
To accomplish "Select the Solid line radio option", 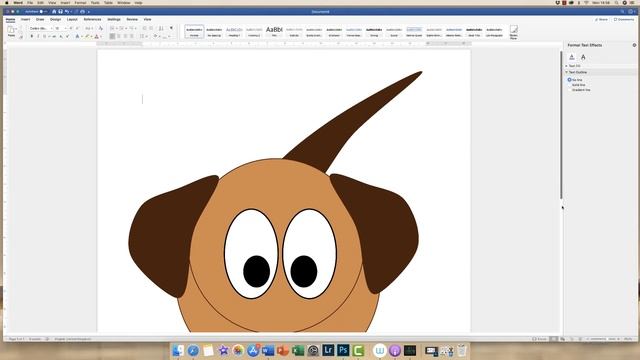I will (x=569, y=85).
